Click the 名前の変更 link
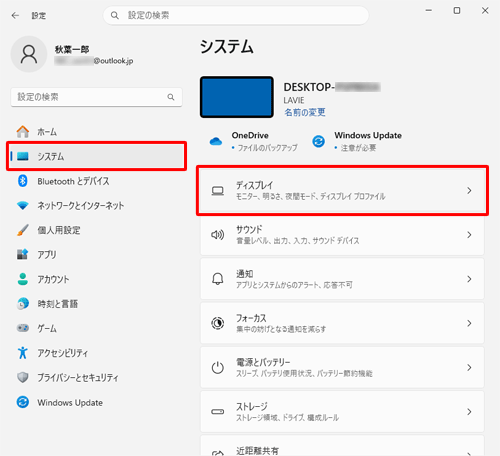Screen dimensions: 500x456 tap(305, 112)
